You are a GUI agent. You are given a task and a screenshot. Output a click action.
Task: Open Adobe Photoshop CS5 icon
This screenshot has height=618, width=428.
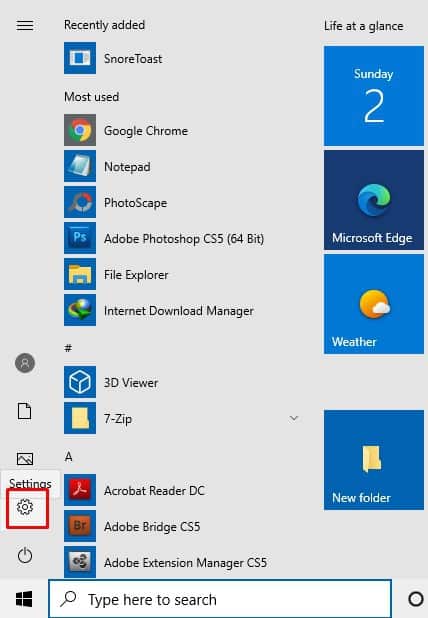[80, 238]
